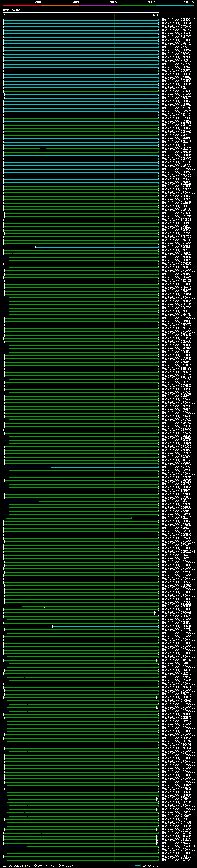
Task: Click the cyan alignment bar for UniRef100_B9GWW4
Action: (x=97, y=247)
